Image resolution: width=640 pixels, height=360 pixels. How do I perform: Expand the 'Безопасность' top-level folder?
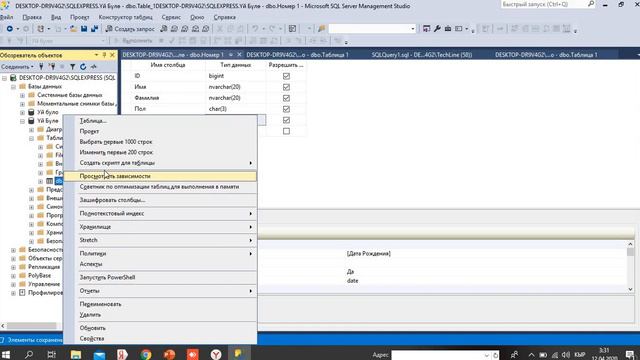pyautogui.click(x=13, y=250)
